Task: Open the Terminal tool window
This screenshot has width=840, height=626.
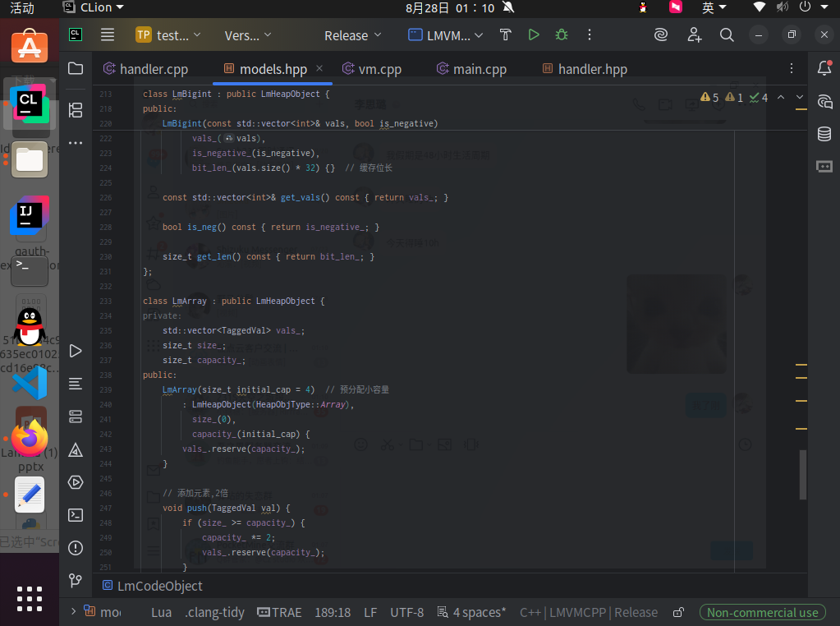Action: click(x=76, y=515)
